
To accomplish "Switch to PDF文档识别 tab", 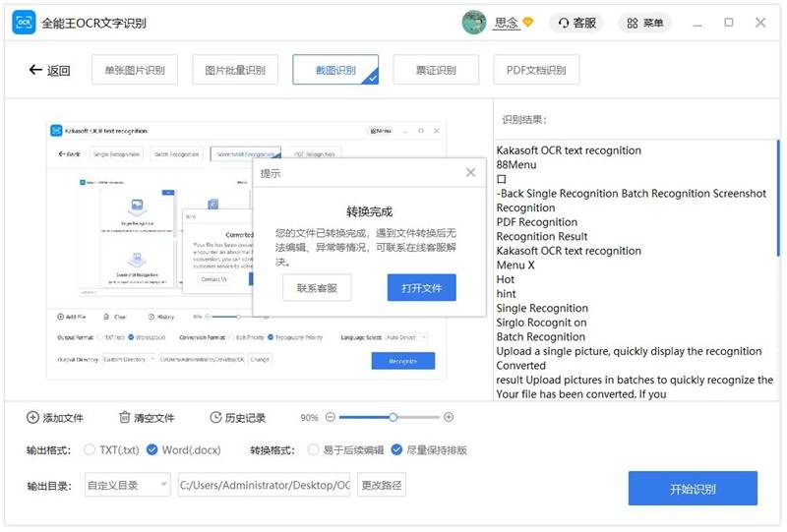I will [x=536, y=70].
